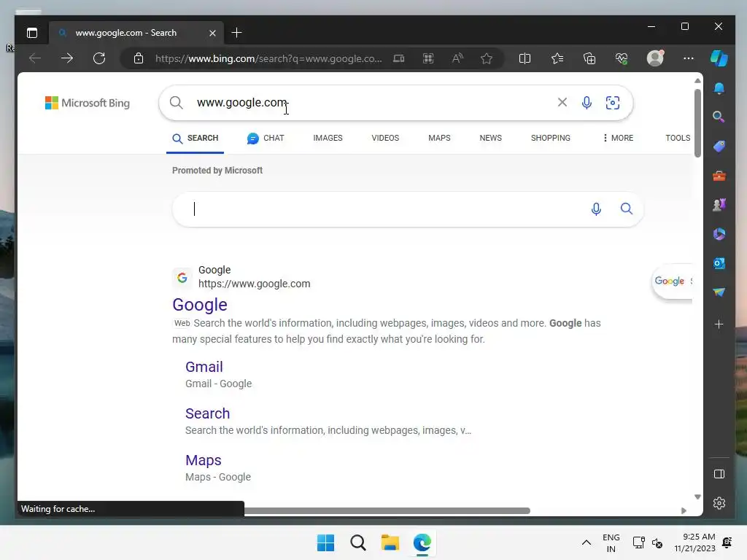747x560 pixels.
Task: Open the Maps sublink
Action: pyautogui.click(x=204, y=461)
